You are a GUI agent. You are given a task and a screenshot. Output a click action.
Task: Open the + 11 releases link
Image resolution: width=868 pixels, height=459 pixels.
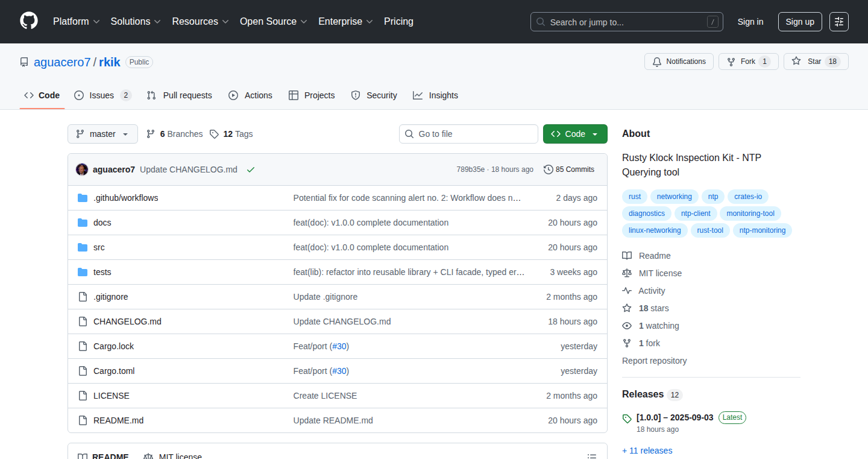(x=647, y=451)
